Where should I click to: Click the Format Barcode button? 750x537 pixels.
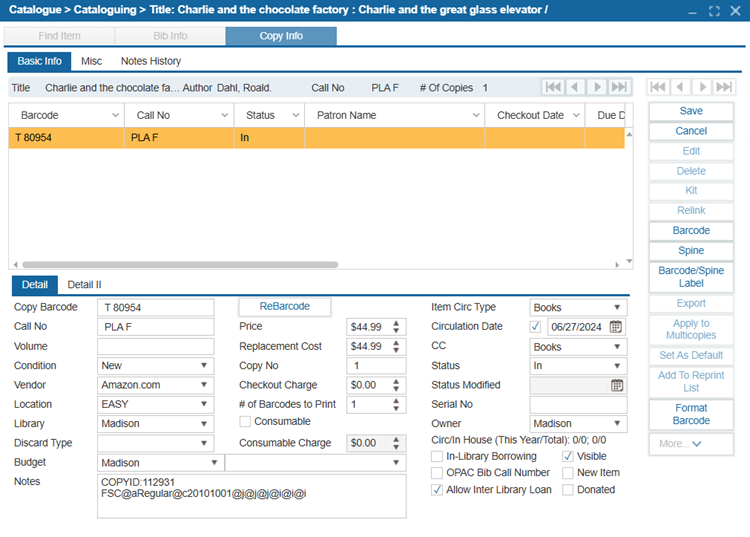coord(691,414)
